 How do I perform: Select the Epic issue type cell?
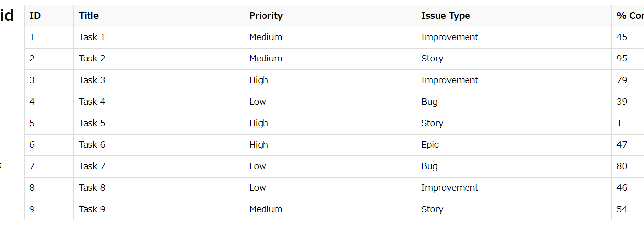pos(430,145)
